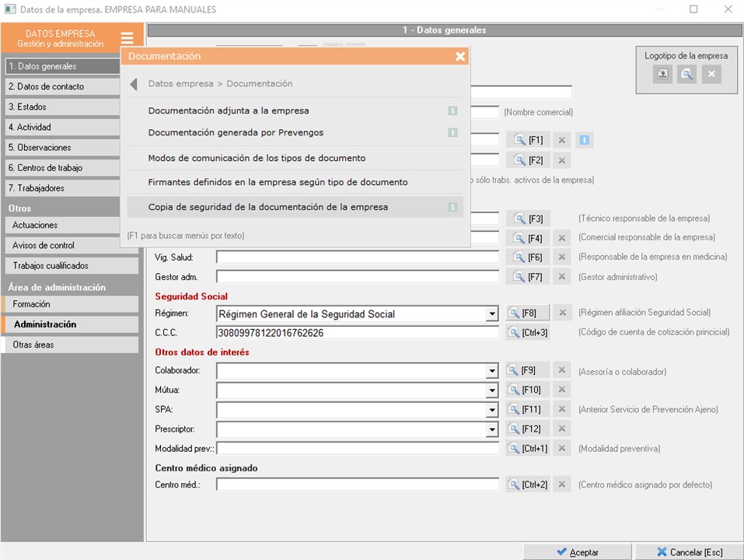Viewport: 744px width, 560px height.
Task: Click the search icon in Logotipo de la empresa
Action: pyautogui.click(x=686, y=74)
